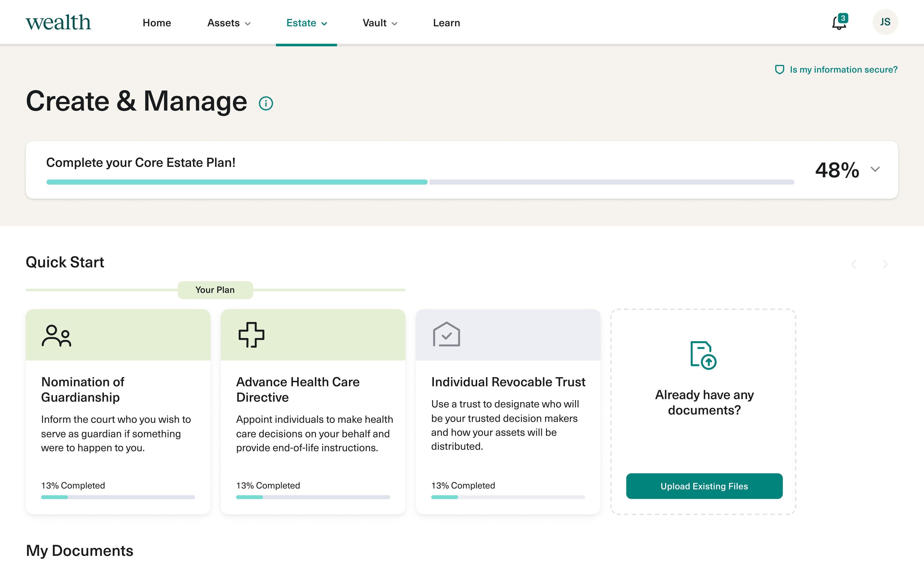This screenshot has height=577, width=924.
Task: Open the Vault dropdown menu
Action: pos(380,23)
